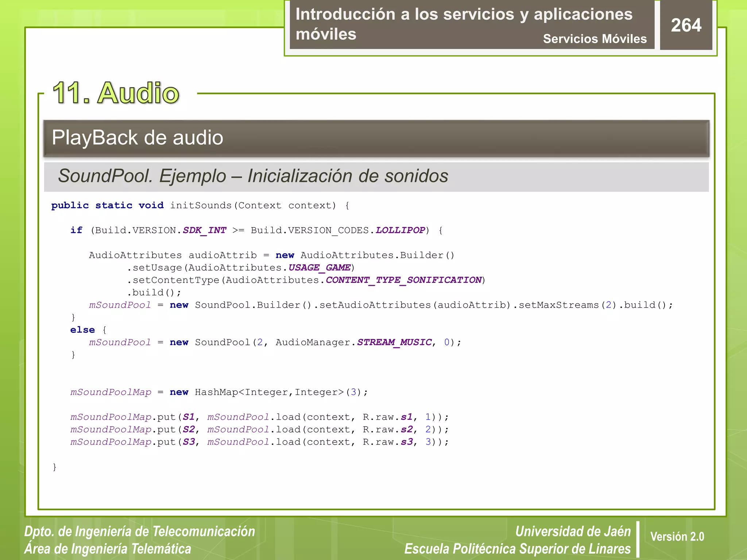This screenshot has width=747, height=560.
Task: Click the 'AudioAttributes audioAttrib = new' line
Action: click(272, 255)
